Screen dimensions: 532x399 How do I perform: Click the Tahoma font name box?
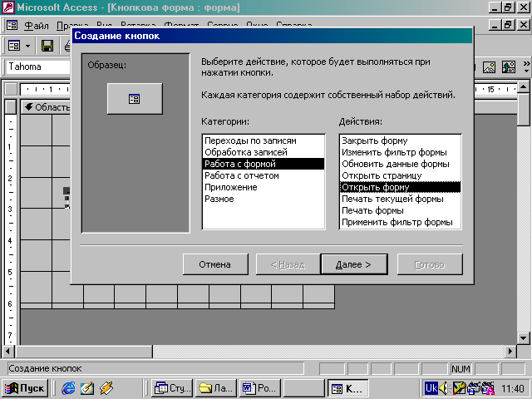pos(37,66)
